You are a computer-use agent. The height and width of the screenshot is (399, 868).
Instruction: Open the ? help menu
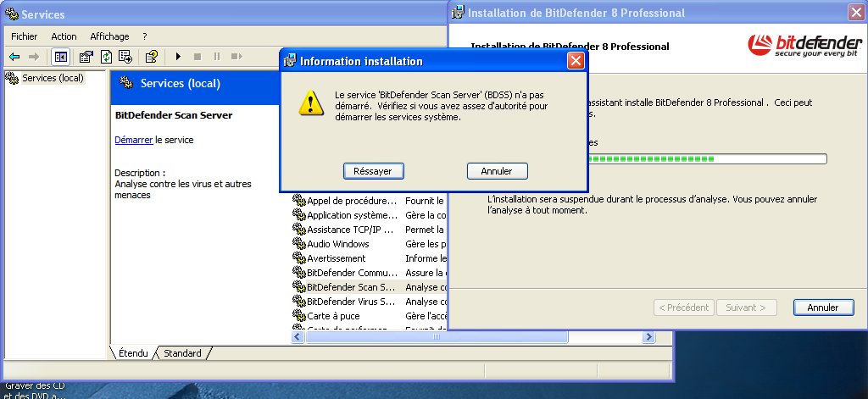tap(144, 36)
